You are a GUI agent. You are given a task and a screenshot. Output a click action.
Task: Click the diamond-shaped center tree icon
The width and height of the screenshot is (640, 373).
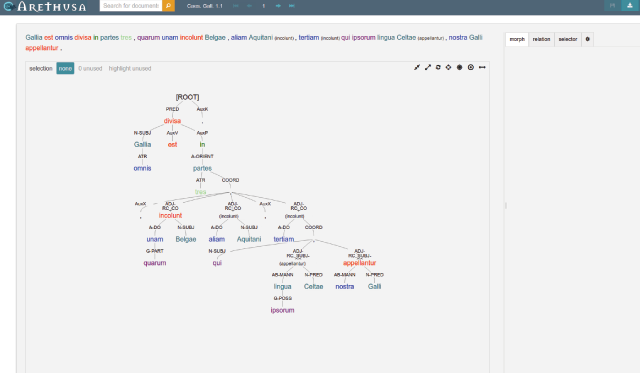[x=448, y=67]
